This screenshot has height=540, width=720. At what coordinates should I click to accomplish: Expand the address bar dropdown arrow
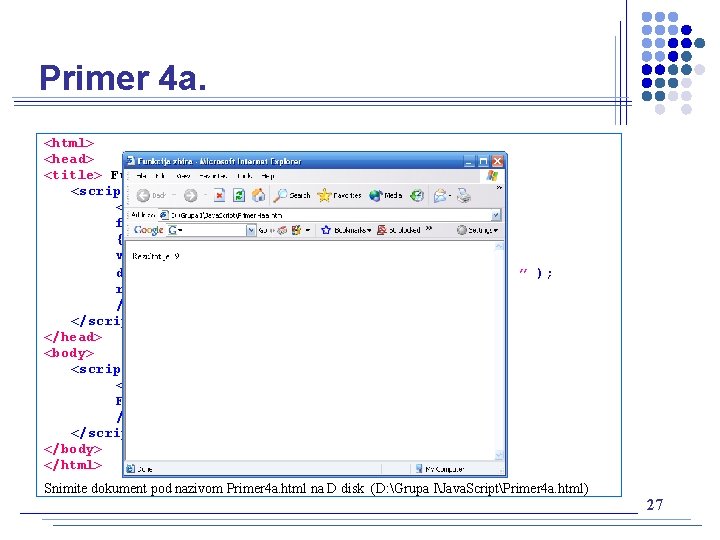coord(495,215)
